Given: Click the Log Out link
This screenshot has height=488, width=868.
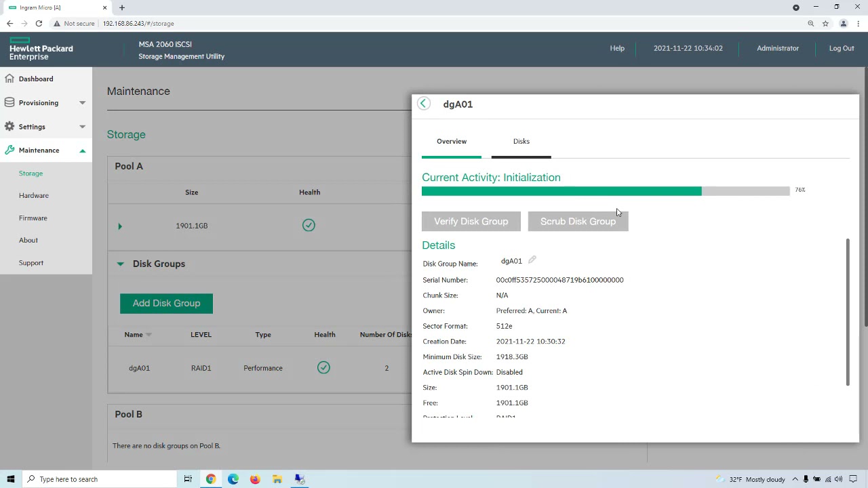Looking at the screenshot, I should (x=842, y=48).
